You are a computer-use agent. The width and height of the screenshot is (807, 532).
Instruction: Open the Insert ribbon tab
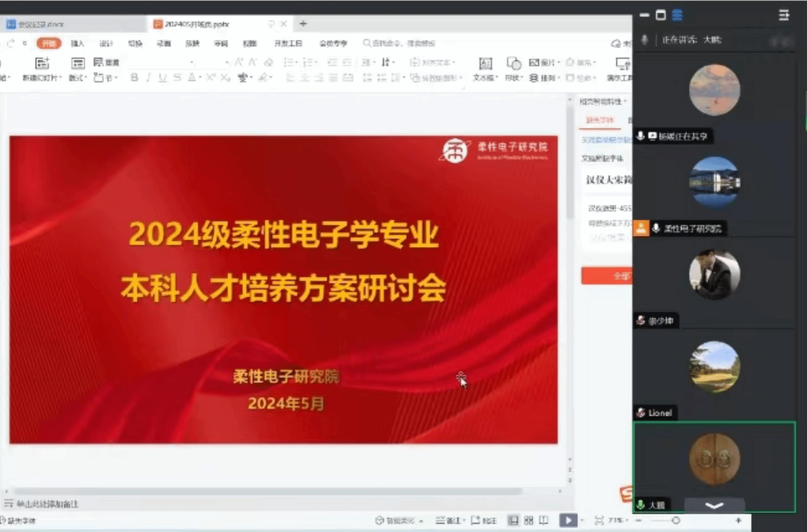coord(77,44)
